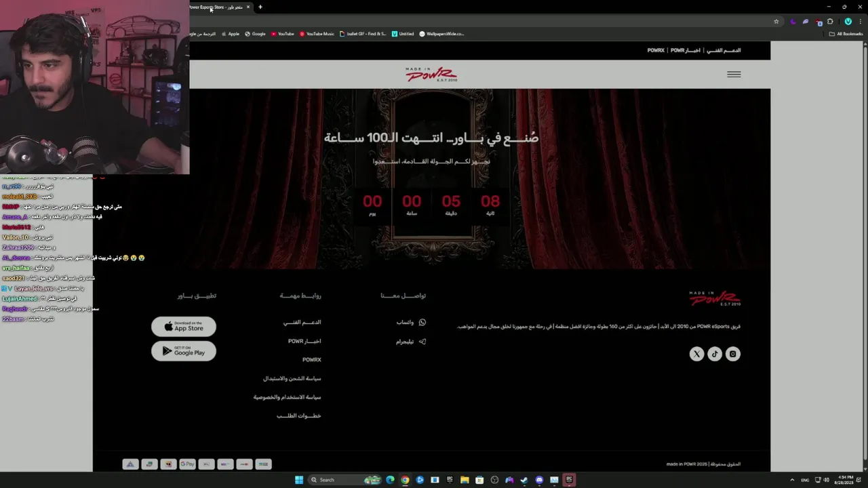868x488 pixels.
Task: Click the Made in POWR header logo
Action: click(431, 75)
